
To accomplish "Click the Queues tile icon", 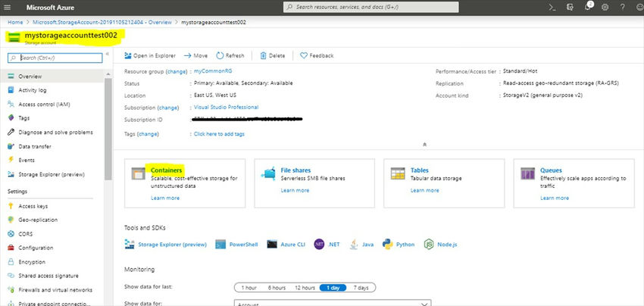I will coord(527,173).
